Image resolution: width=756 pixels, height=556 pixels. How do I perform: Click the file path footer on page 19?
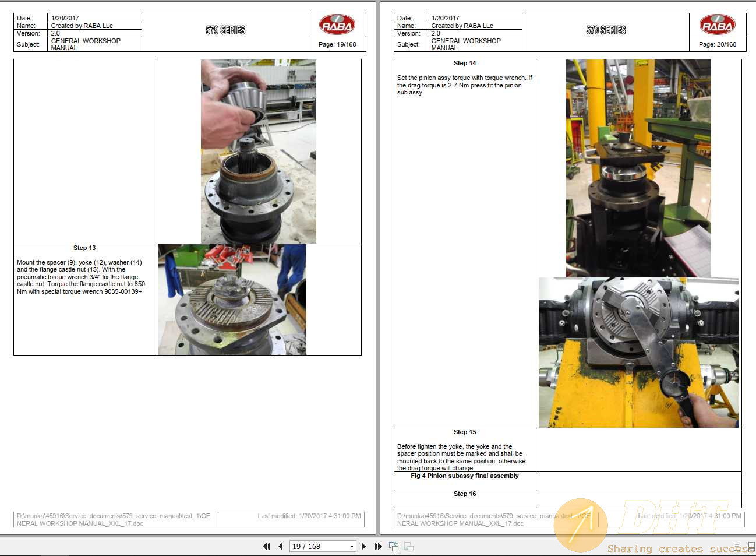coord(114,519)
